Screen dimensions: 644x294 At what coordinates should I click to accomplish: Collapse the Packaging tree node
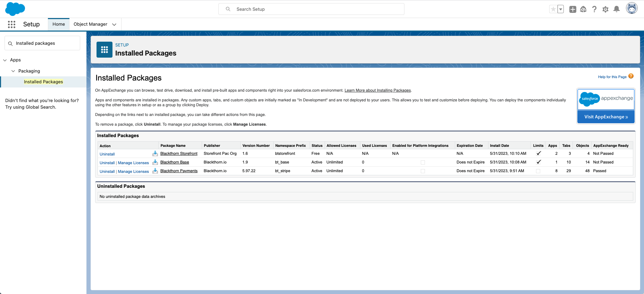(13, 71)
